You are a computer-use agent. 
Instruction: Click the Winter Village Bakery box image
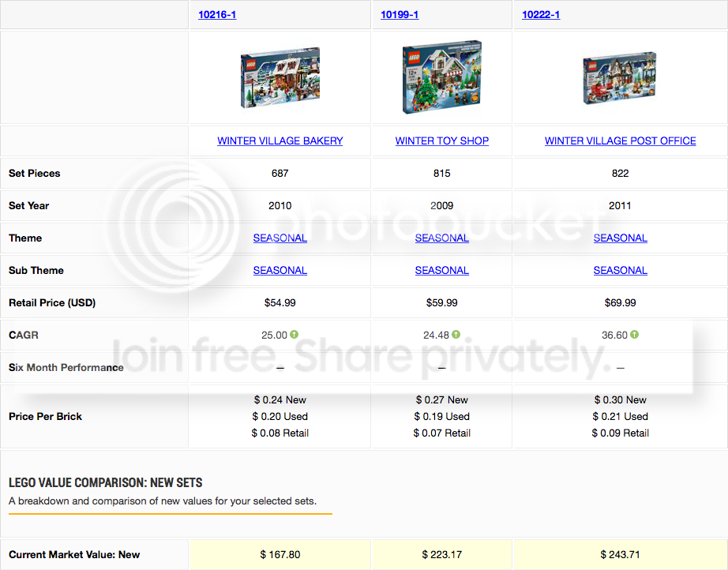(x=280, y=77)
